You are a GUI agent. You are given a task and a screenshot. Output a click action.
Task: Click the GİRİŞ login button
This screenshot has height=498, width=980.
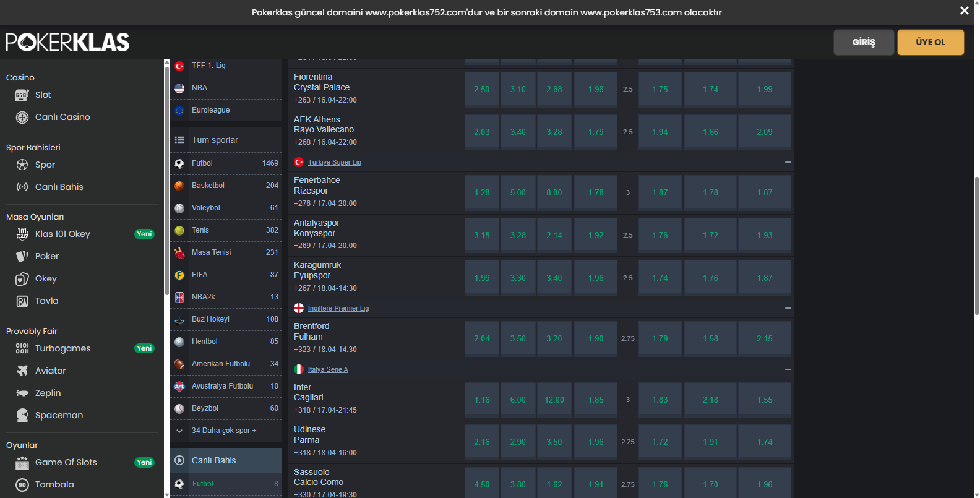pos(864,42)
